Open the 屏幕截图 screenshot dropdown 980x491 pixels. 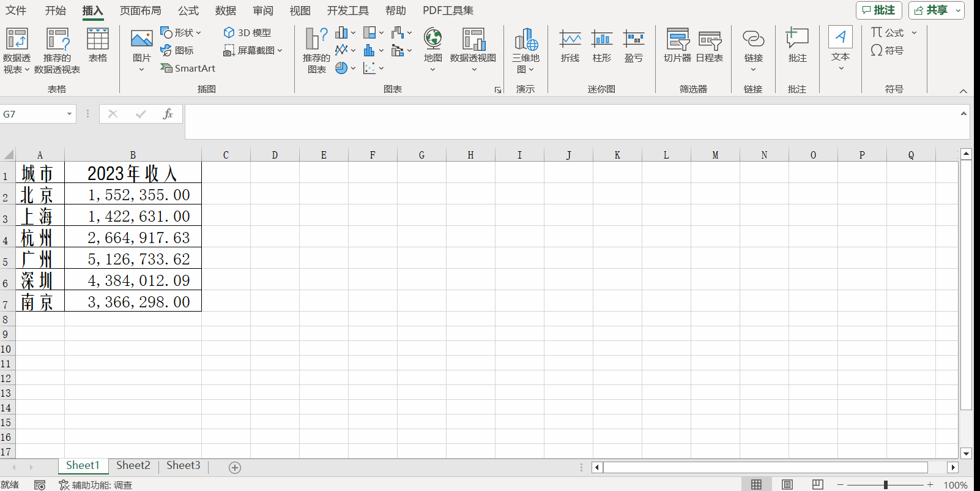click(253, 51)
